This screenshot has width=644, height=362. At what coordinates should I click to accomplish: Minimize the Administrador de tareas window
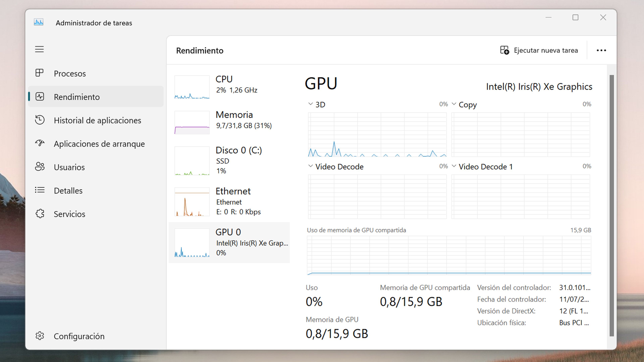[x=548, y=17]
